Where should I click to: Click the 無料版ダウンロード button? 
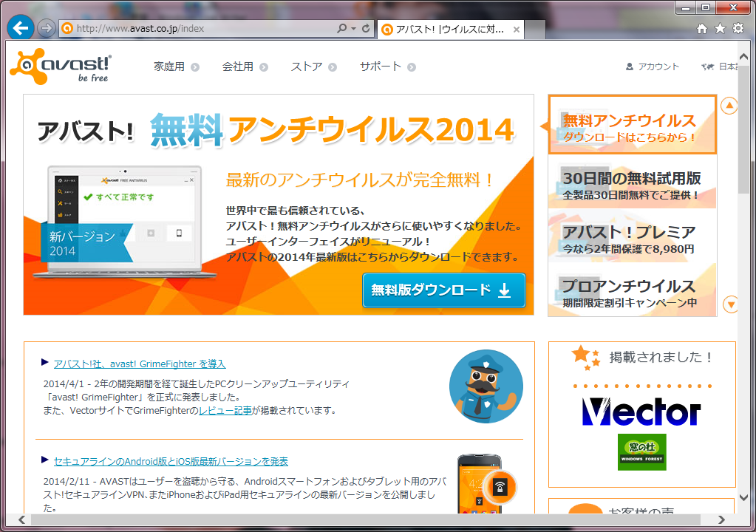443,290
